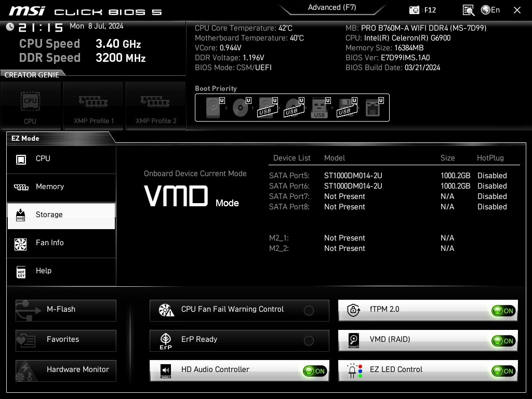
Task: Toggle ErP Ready
Action: pyautogui.click(x=309, y=341)
